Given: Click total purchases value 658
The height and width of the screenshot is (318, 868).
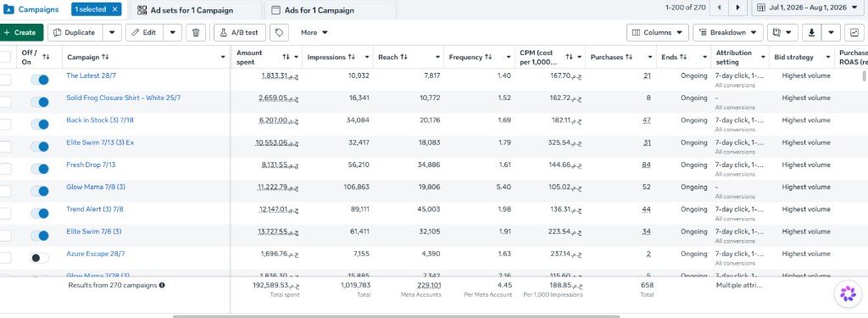Looking at the screenshot, I should click(647, 285).
